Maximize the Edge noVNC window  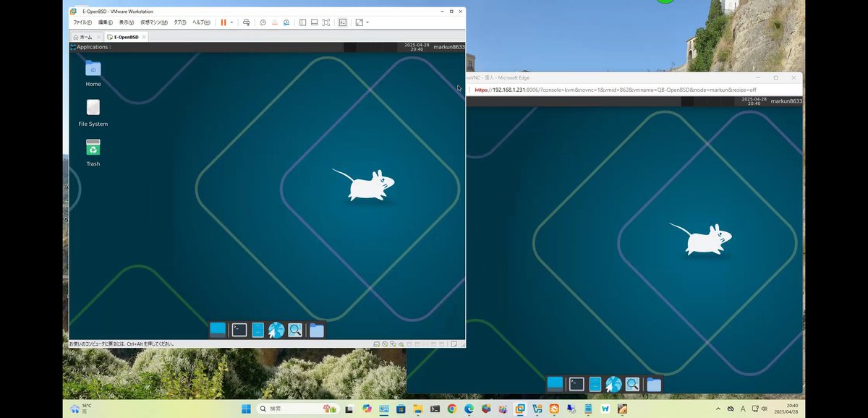[x=776, y=77]
